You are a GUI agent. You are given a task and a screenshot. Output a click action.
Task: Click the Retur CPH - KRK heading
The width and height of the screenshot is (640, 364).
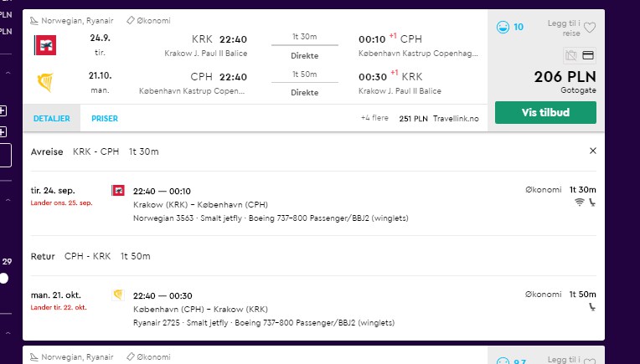tap(90, 256)
